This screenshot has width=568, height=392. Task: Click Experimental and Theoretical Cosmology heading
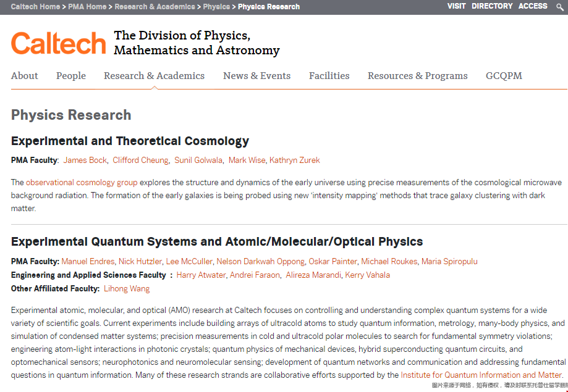[x=130, y=141]
